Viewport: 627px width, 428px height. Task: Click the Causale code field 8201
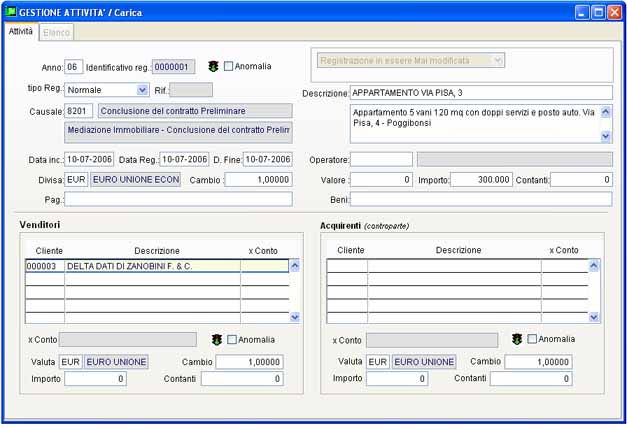78,111
